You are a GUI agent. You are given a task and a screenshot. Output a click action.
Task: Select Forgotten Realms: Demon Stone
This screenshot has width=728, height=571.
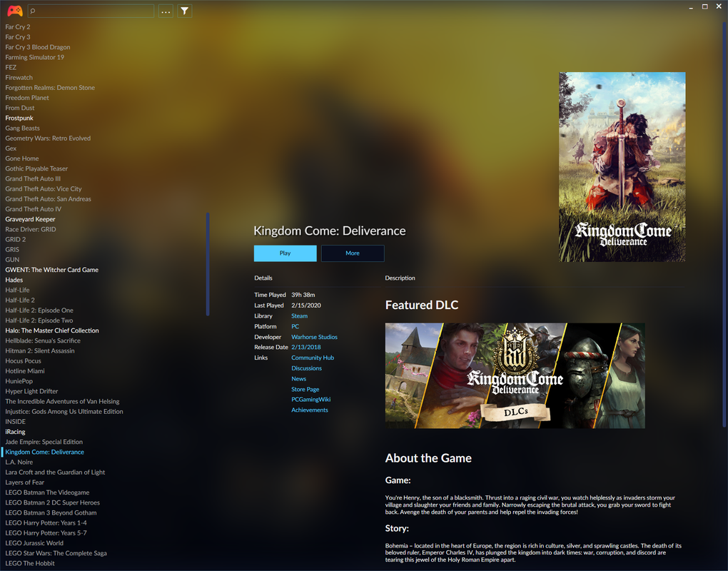pos(50,87)
